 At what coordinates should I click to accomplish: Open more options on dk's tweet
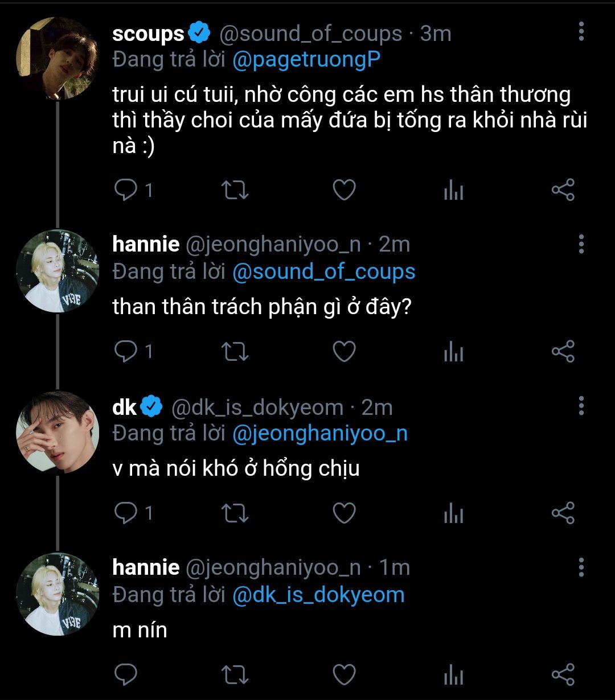click(x=581, y=406)
